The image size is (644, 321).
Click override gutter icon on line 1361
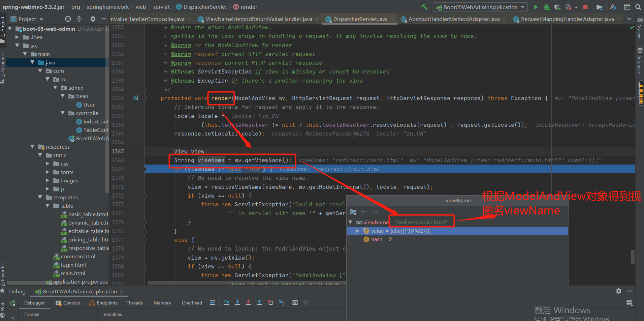pos(136,98)
